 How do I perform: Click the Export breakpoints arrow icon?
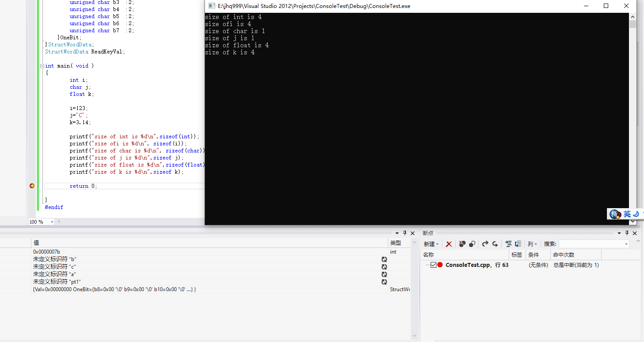(485, 244)
